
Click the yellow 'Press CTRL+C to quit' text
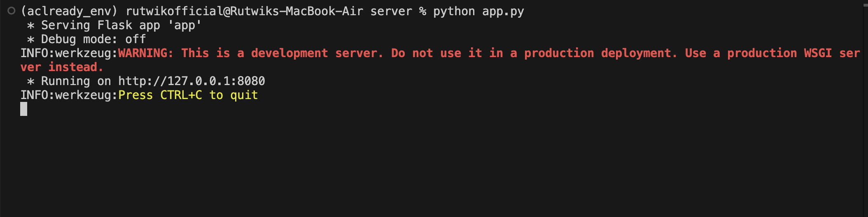point(188,95)
